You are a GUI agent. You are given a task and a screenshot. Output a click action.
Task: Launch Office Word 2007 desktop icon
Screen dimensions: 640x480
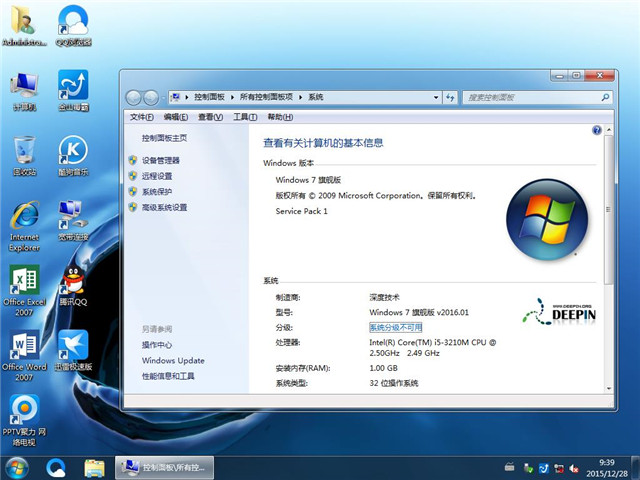(24, 355)
